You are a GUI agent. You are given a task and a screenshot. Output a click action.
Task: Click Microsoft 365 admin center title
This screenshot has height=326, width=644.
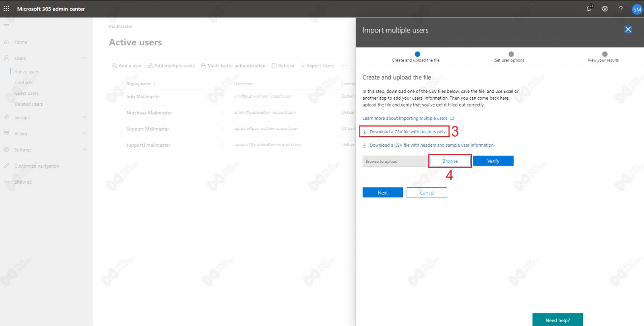[51, 9]
